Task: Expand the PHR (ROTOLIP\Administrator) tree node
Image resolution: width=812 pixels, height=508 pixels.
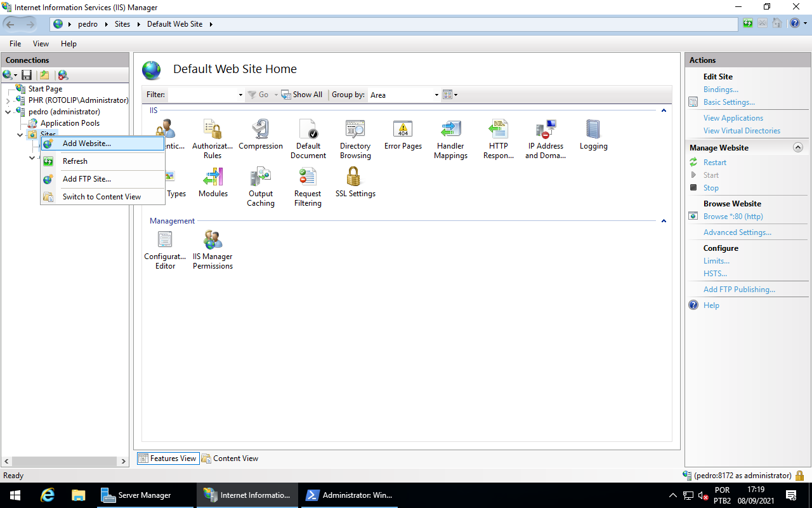Action: [x=8, y=100]
